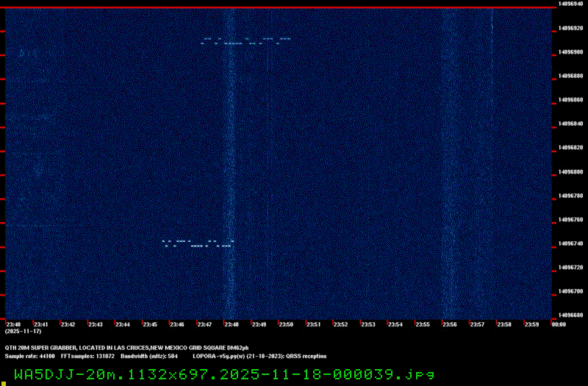This screenshot has width=588, height=386.
Task: Select frequency label 14096820
Action: click(571, 148)
